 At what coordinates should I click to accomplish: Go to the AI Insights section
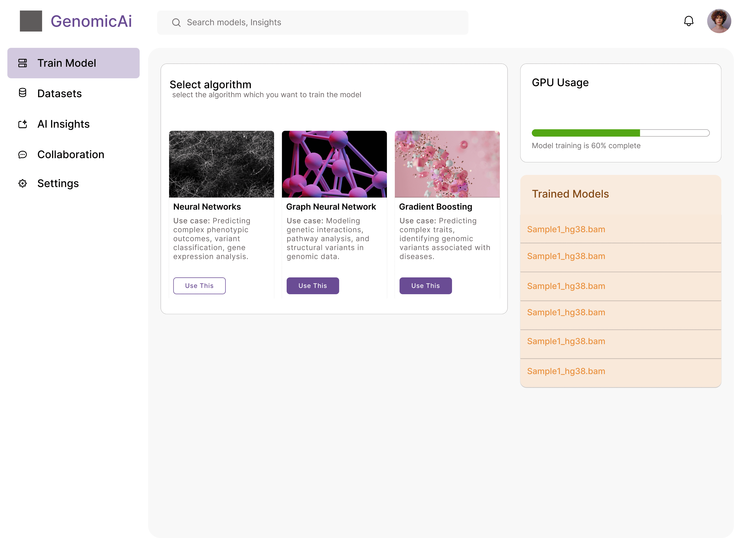(63, 124)
